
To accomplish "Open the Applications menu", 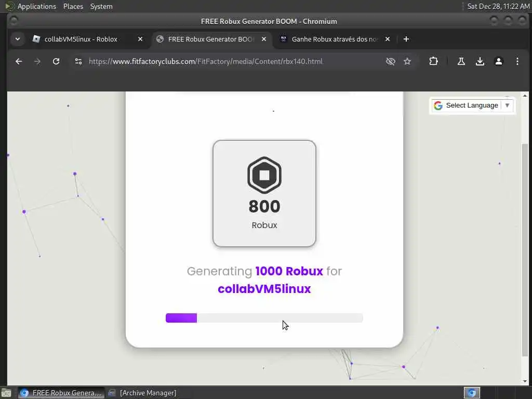I will coord(37,6).
